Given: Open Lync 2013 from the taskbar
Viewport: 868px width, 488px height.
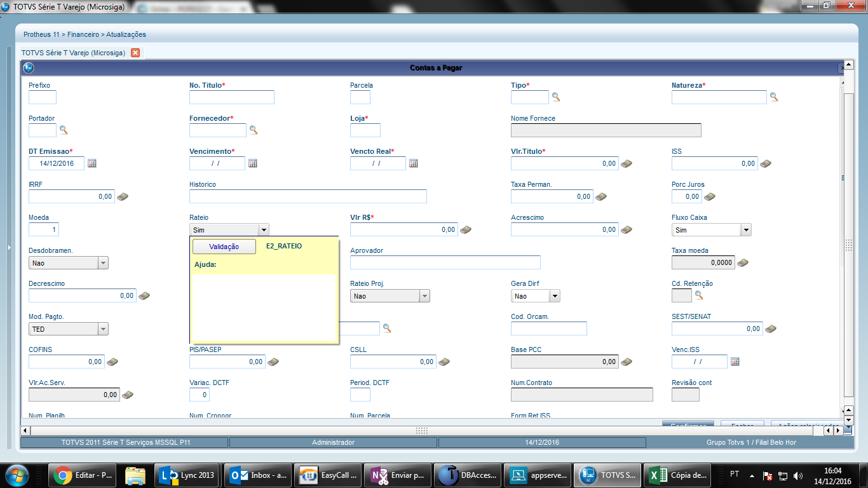Looking at the screenshot, I should click(x=187, y=475).
